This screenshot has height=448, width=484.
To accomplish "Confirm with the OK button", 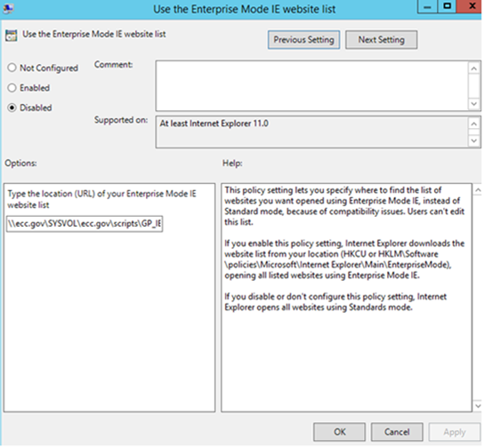I will pyautogui.click(x=340, y=432).
